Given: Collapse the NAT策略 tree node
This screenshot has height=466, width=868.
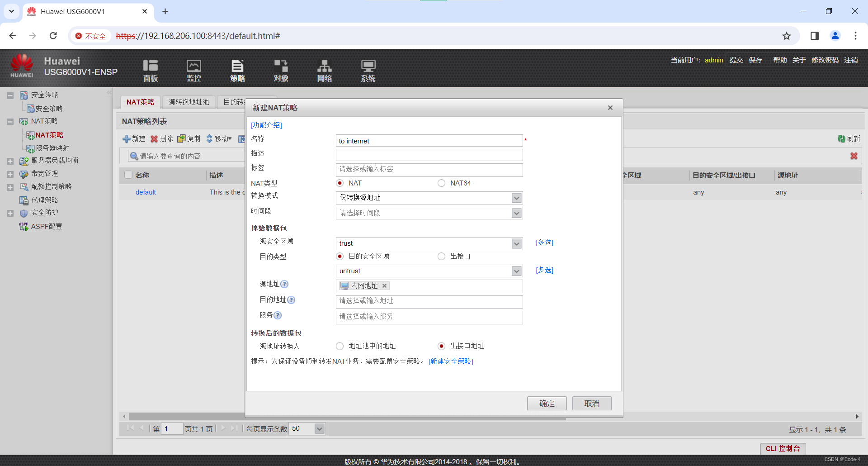Looking at the screenshot, I should click(x=10, y=122).
